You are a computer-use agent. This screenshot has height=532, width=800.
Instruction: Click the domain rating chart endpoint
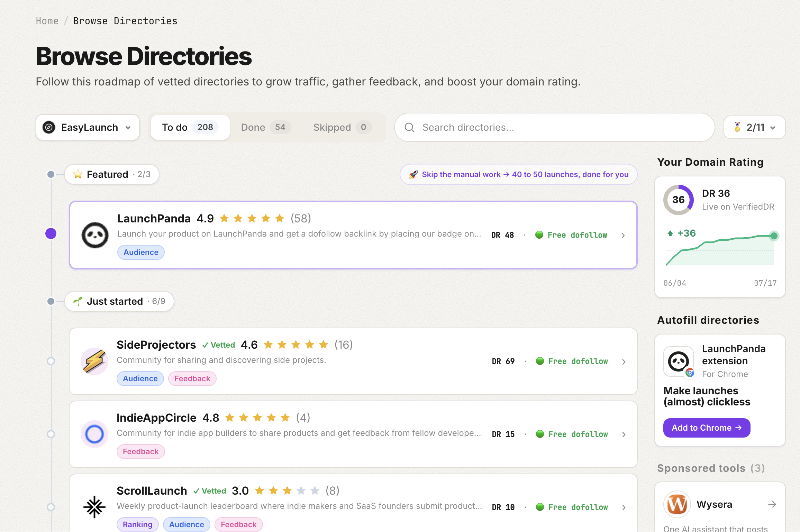774,236
